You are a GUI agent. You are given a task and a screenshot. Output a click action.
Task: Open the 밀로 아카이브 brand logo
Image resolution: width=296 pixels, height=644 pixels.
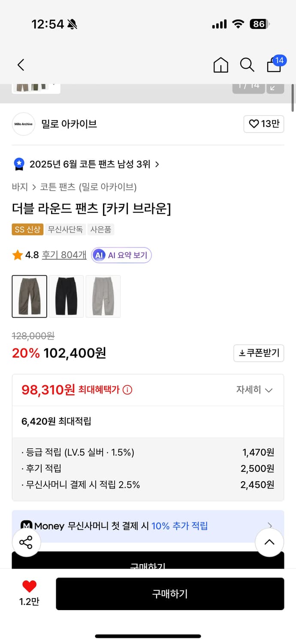(x=23, y=124)
